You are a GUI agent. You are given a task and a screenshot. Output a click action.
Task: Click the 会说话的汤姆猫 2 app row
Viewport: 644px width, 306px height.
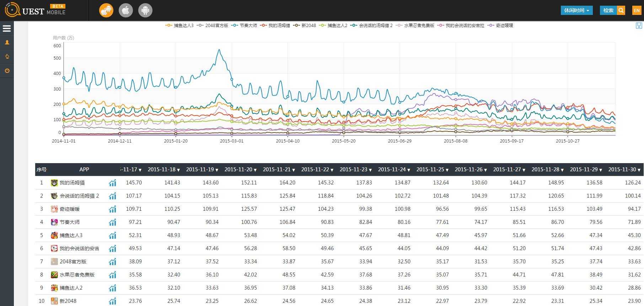pos(79,196)
